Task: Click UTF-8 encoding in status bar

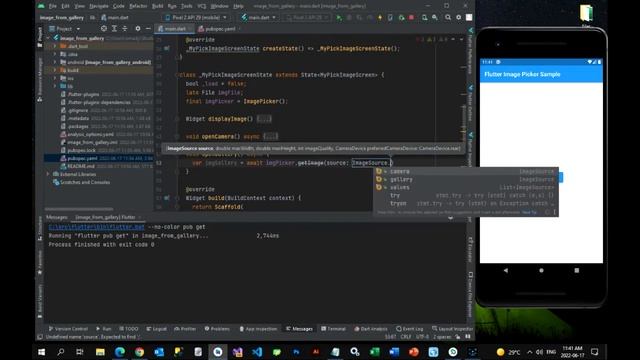Action: (x=422, y=337)
